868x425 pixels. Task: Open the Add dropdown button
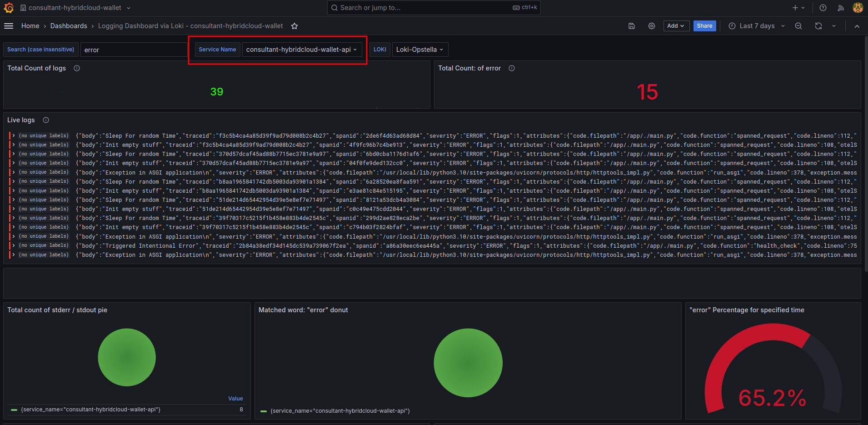pyautogui.click(x=676, y=26)
